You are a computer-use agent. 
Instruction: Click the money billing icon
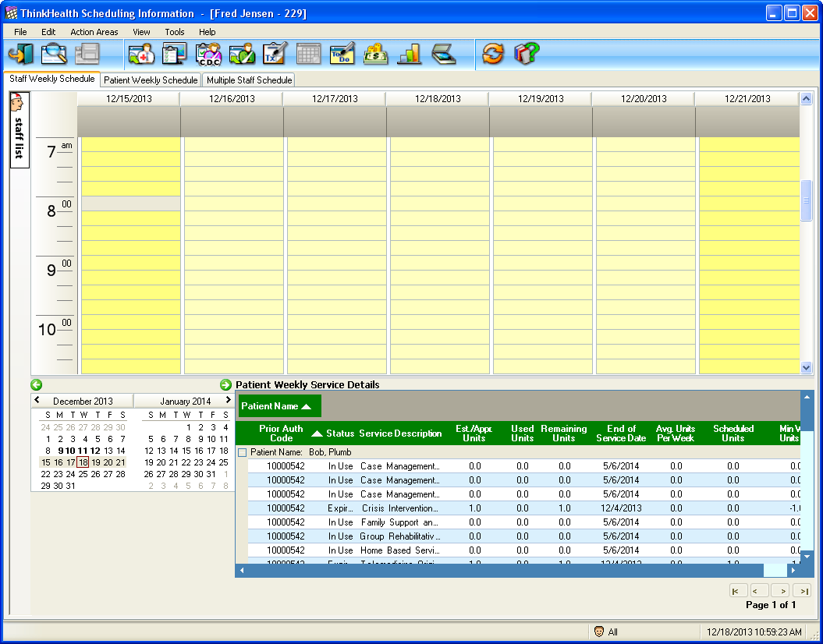click(376, 54)
